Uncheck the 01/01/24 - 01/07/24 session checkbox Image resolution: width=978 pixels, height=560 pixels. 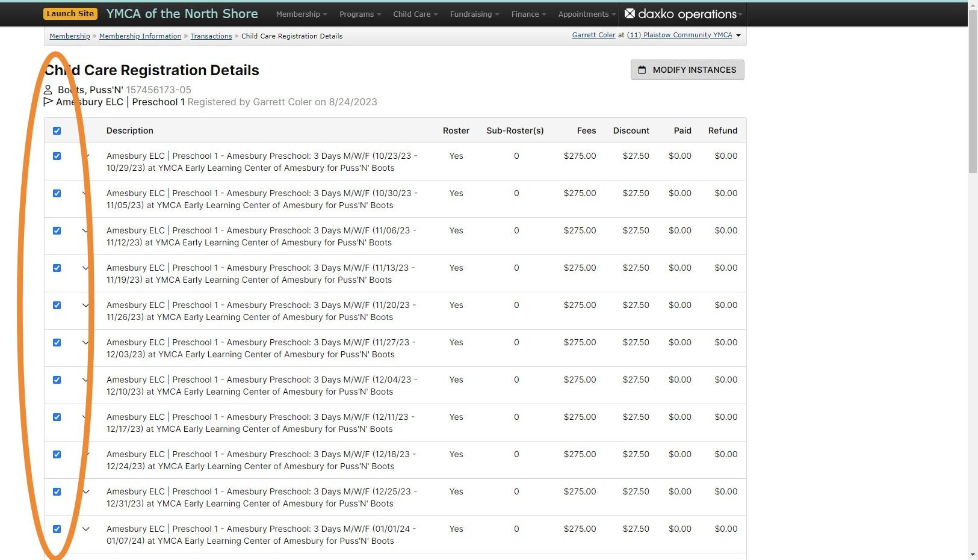[x=57, y=529]
